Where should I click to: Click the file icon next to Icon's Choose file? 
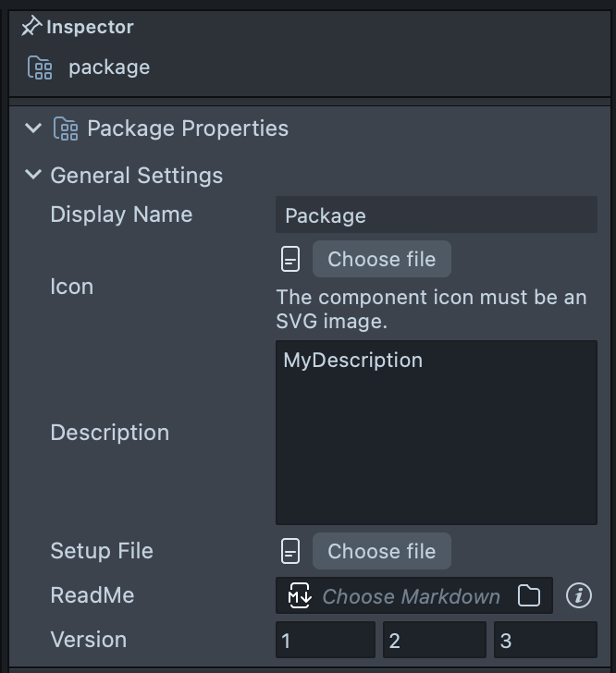[x=290, y=260]
